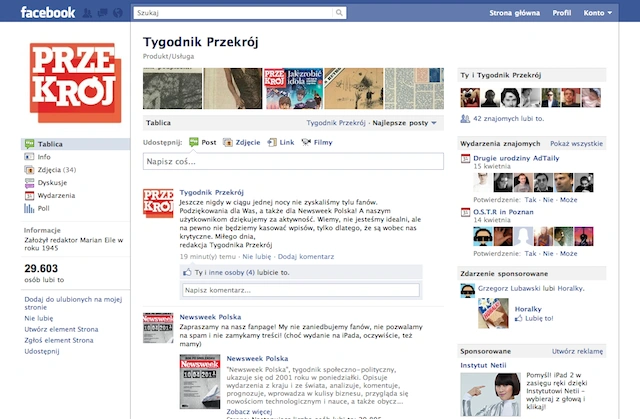640x419 pixels.
Task: Click the search magnifier button
Action: pyautogui.click(x=339, y=13)
